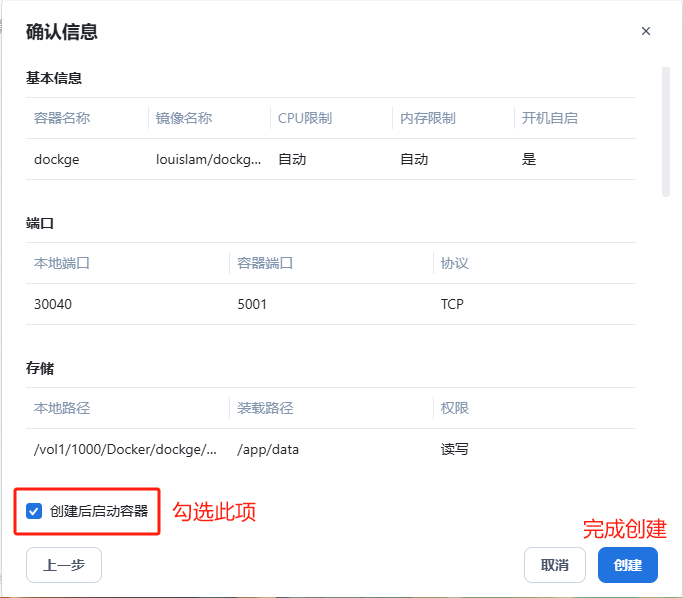Toggle the 创建后启动容器 checkbox
The height and width of the screenshot is (598, 683).
coord(34,511)
